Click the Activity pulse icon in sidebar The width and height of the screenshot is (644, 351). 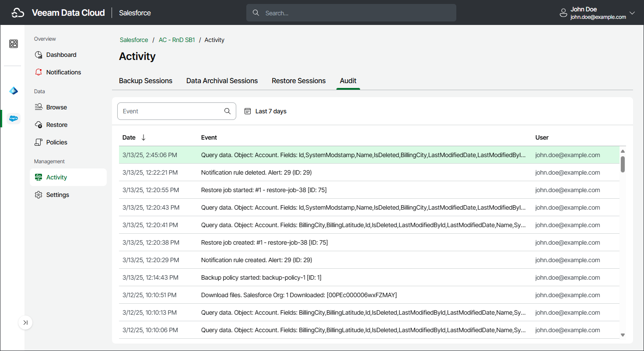tap(38, 177)
